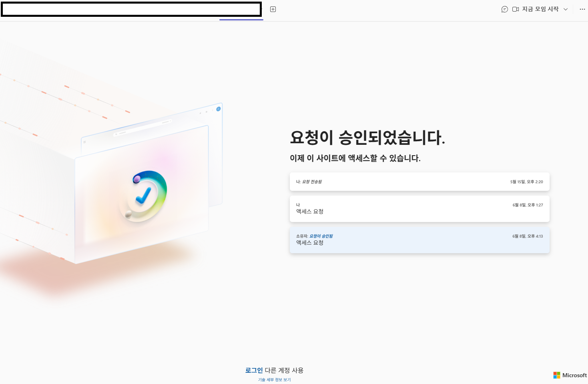Open the conversation chat bubble icon
588x384 pixels.
point(504,9)
